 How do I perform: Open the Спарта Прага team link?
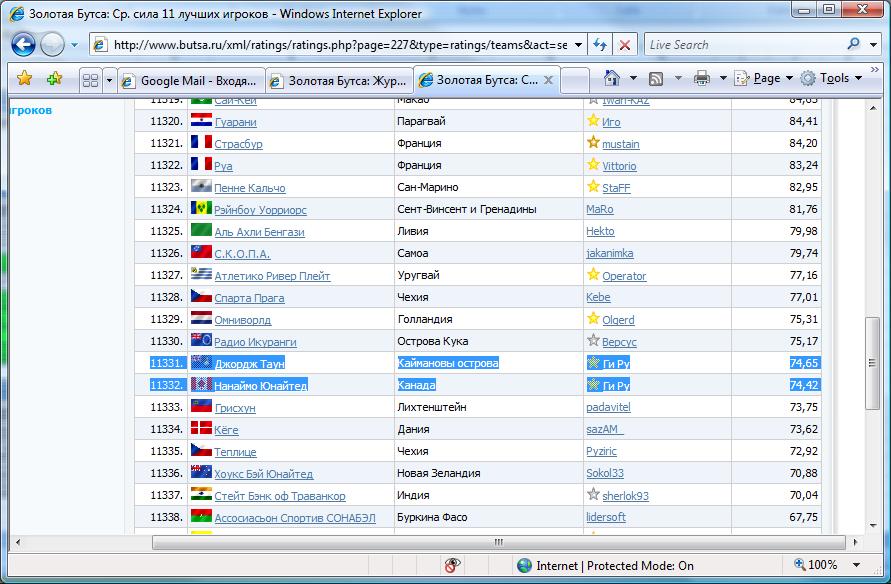tap(249, 298)
